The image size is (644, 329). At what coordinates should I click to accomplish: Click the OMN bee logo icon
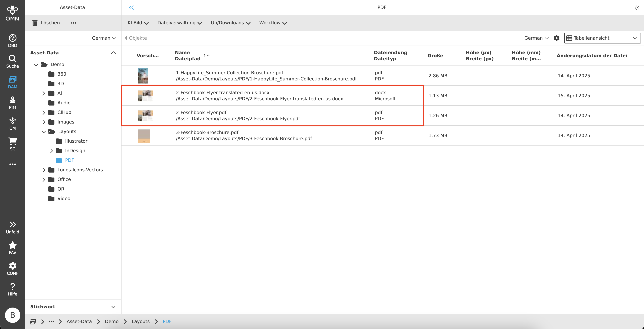[x=12, y=11]
